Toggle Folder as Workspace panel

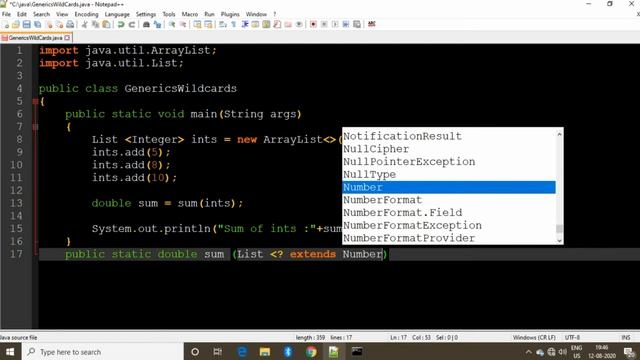[288, 24]
